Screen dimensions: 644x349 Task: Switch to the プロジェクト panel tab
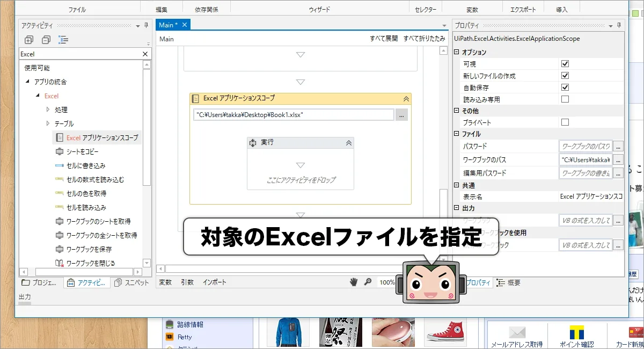pos(39,282)
